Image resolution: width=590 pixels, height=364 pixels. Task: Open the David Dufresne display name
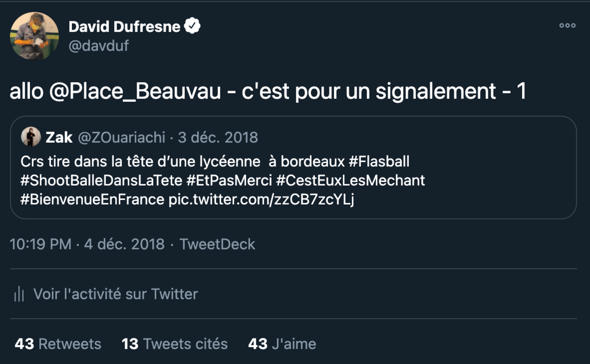[x=124, y=27]
